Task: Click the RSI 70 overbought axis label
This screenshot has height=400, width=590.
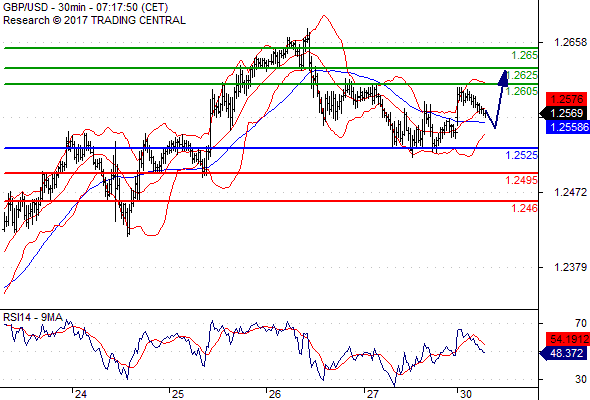Action: click(x=581, y=323)
